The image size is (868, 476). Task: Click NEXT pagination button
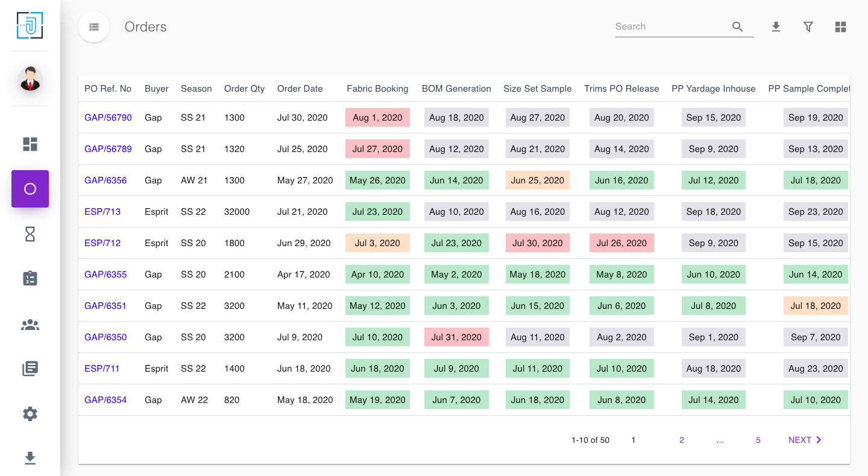pyautogui.click(x=805, y=440)
